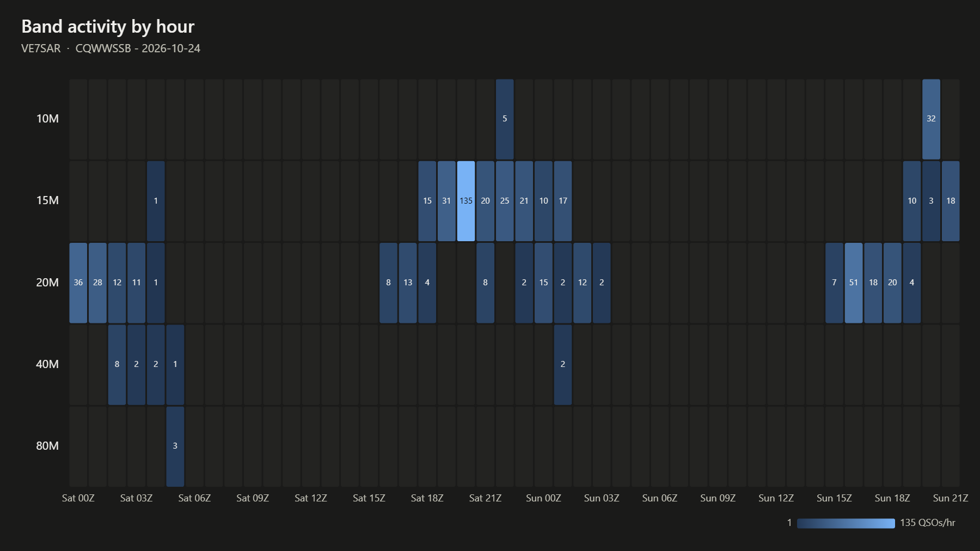The width and height of the screenshot is (980, 551).
Task: Click the 15M cell showing 17
Action: click(563, 201)
